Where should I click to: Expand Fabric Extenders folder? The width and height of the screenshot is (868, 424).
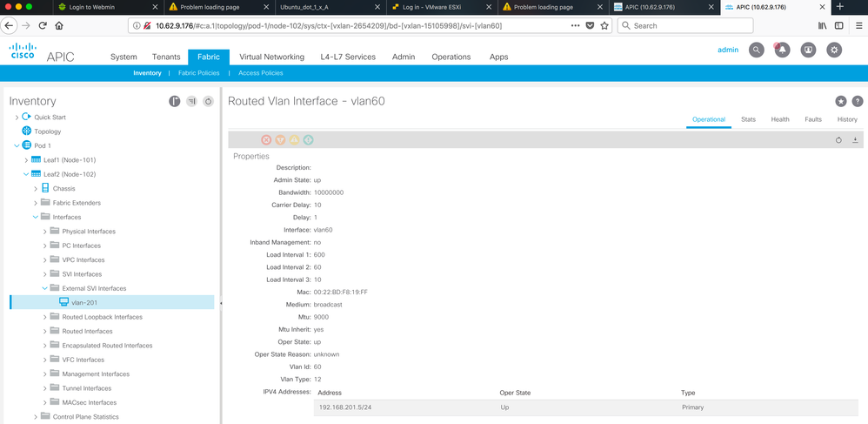coord(36,204)
